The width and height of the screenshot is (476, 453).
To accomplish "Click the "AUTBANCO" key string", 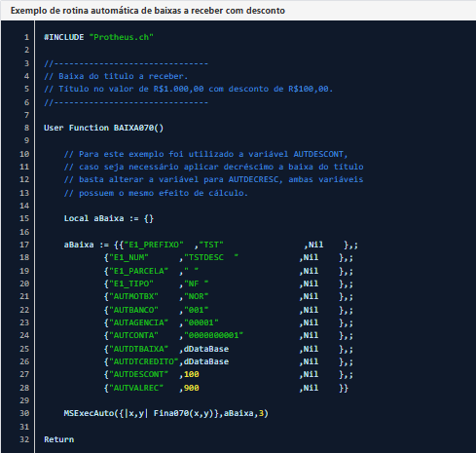I will [x=133, y=310].
